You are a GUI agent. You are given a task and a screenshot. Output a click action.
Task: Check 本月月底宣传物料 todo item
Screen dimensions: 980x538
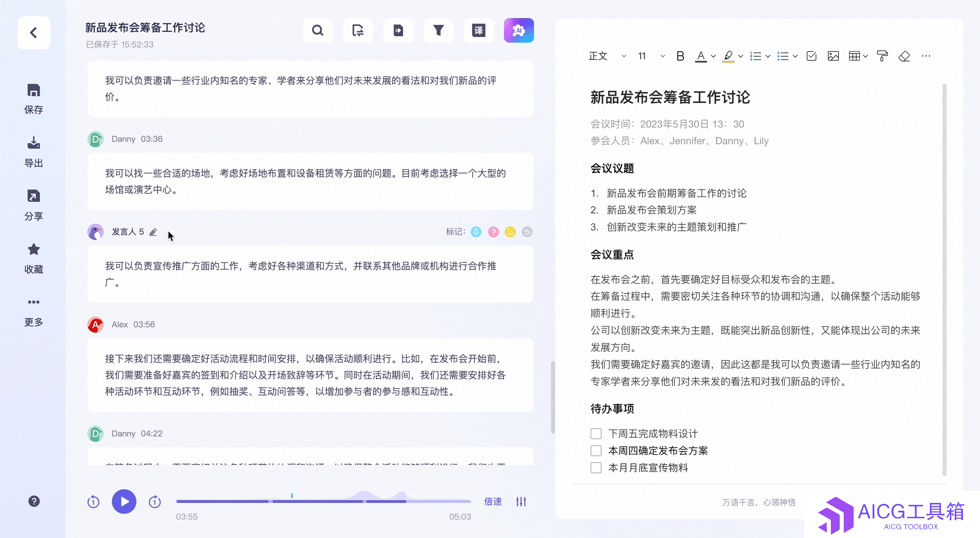pos(596,468)
